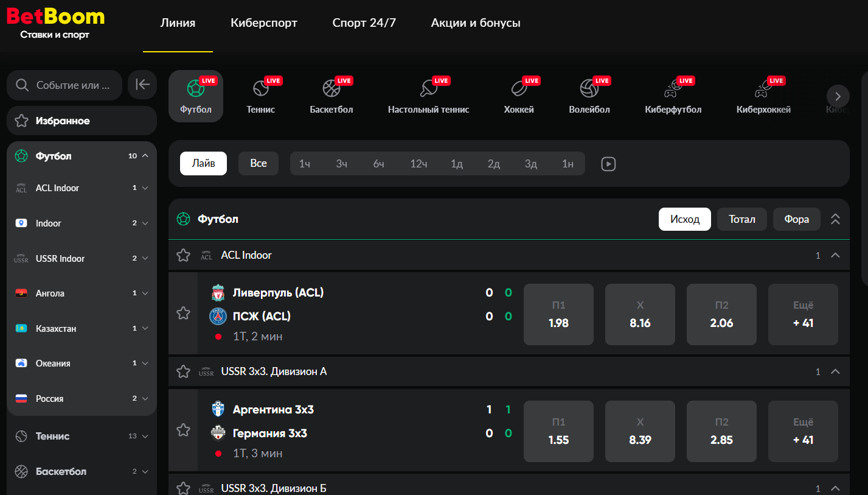Select the Tennis live sport icon
The height and width of the screenshot is (495, 868).
[x=261, y=96]
